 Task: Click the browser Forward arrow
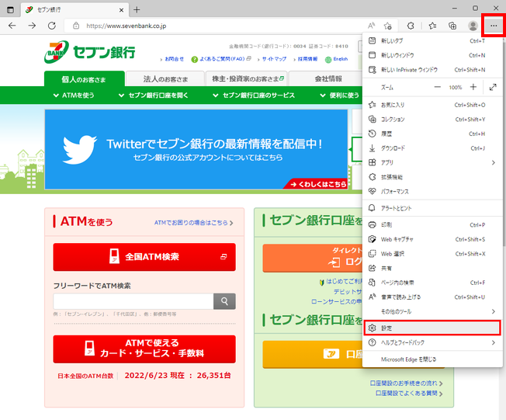click(32, 26)
